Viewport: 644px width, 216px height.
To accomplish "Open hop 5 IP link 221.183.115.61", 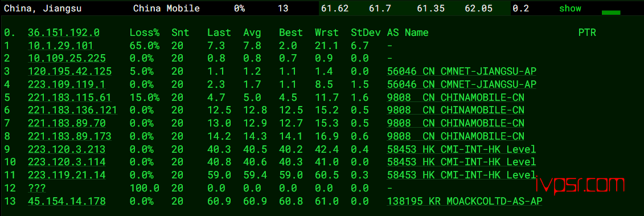I will [x=70, y=97].
